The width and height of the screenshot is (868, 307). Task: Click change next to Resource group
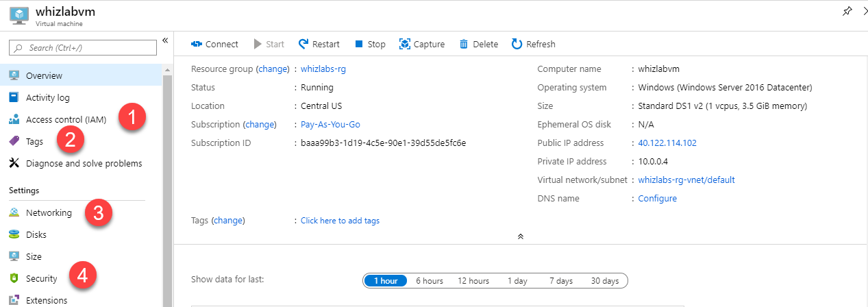273,69
